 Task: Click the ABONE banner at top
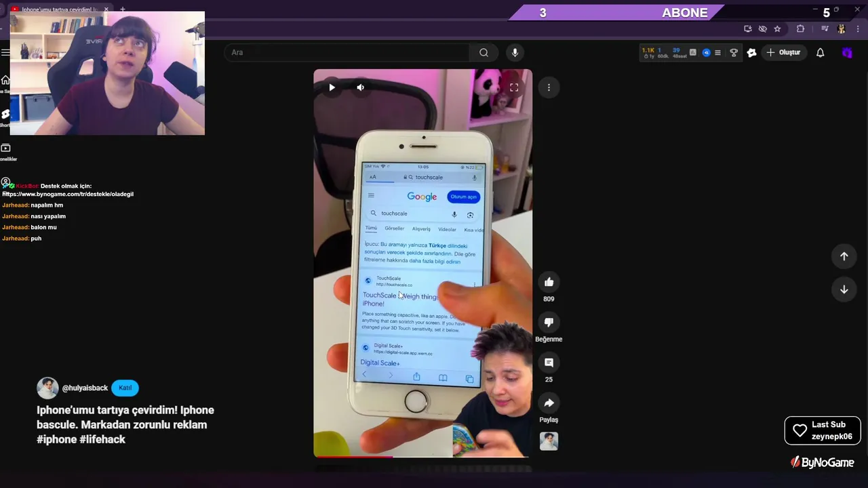click(x=684, y=12)
